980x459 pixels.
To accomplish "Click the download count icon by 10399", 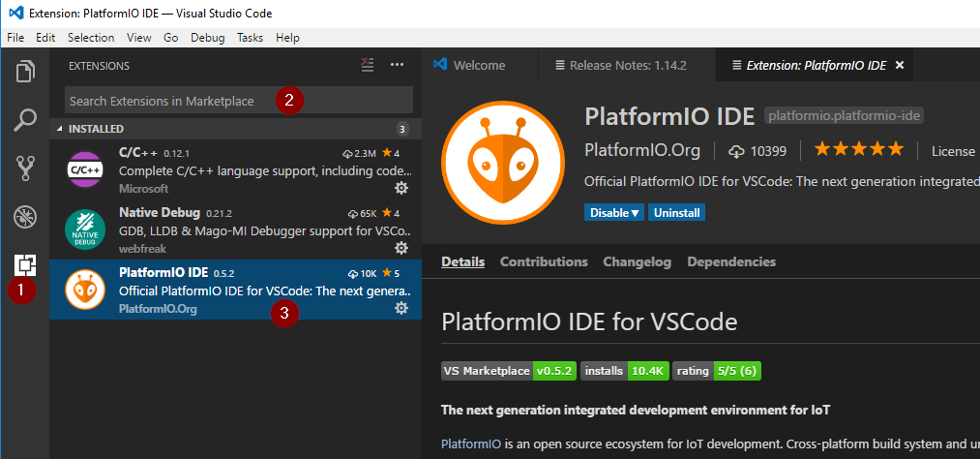I will pos(737,151).
